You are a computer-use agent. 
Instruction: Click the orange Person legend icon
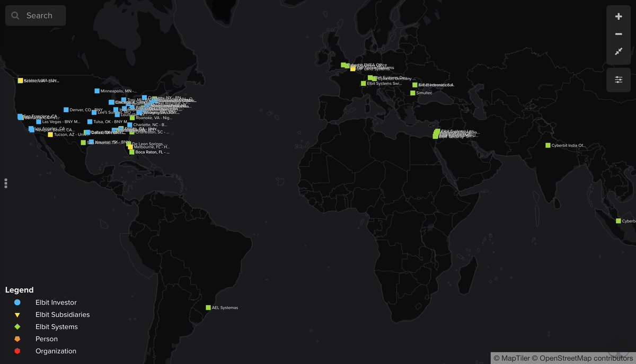coord(17,339)
